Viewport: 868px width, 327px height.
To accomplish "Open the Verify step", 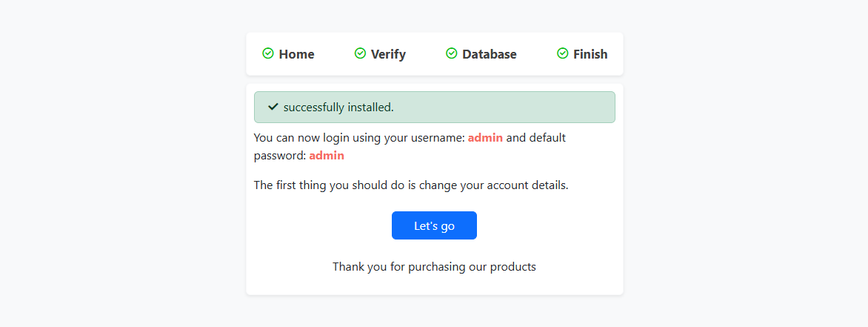I will point(380,54).
